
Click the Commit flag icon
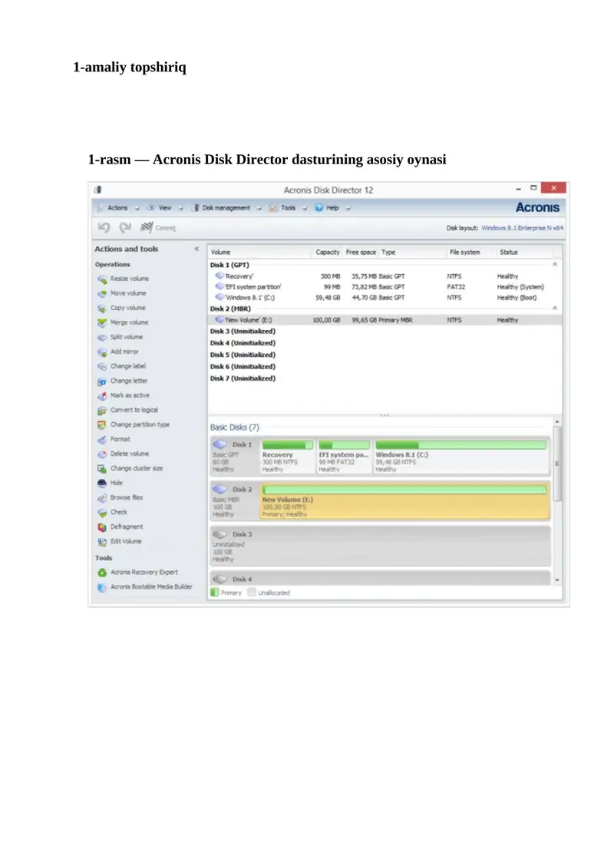(146, 227)
